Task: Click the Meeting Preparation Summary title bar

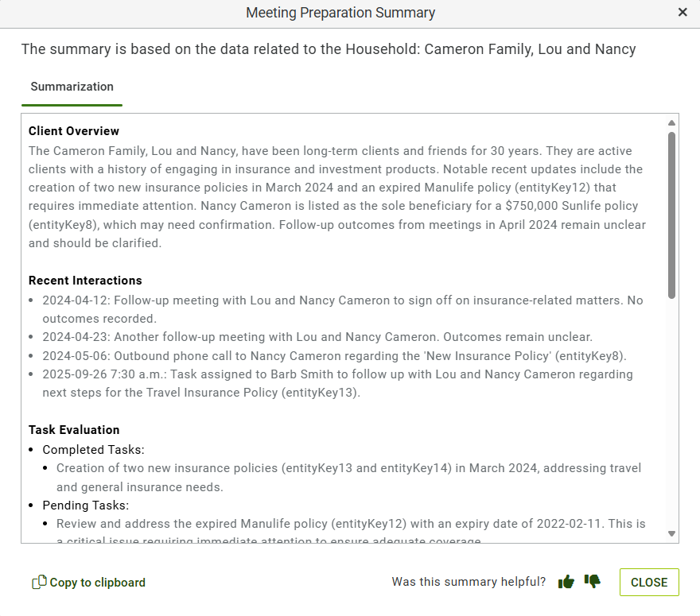Action: coord(340,13)
